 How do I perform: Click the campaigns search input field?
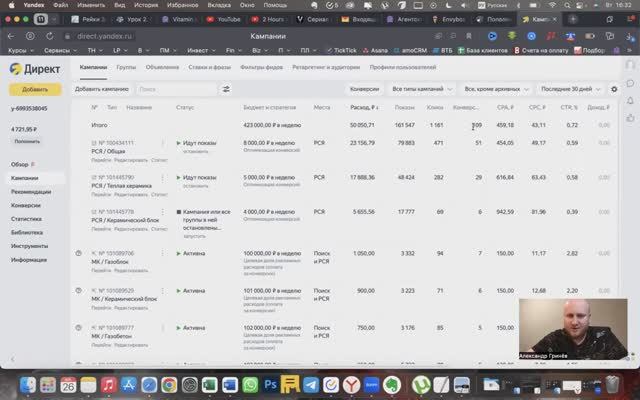tap(176, 89)
